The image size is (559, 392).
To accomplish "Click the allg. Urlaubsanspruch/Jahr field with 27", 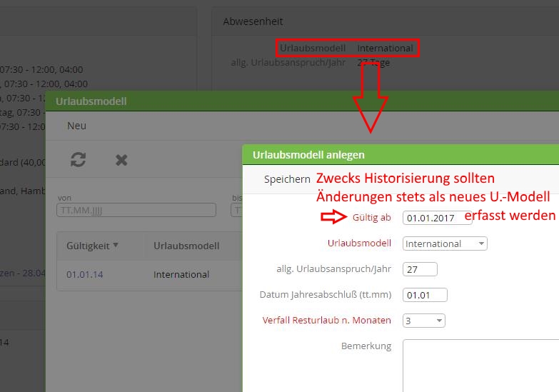I will click(420, 269).
